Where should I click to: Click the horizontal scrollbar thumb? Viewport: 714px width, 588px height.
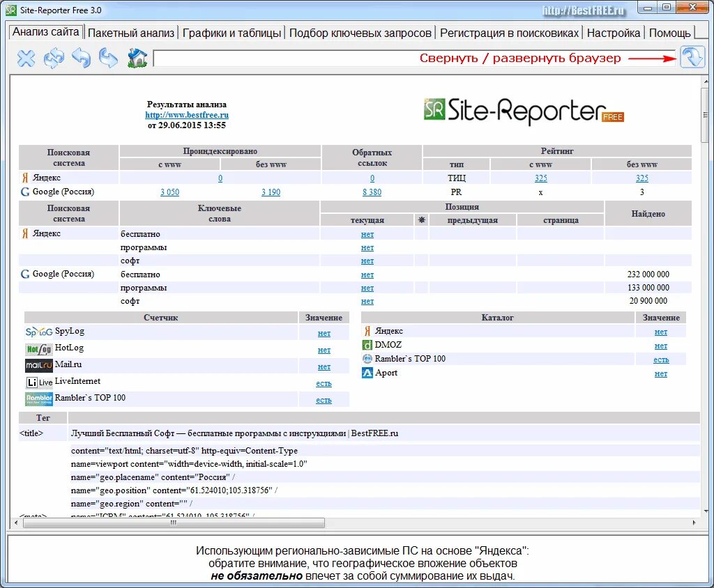174,523
